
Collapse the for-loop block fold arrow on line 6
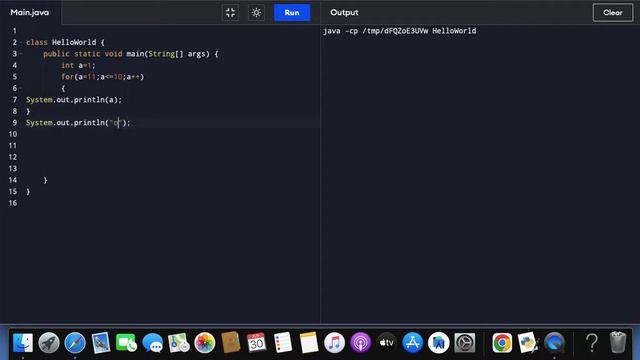pos(21,88)
